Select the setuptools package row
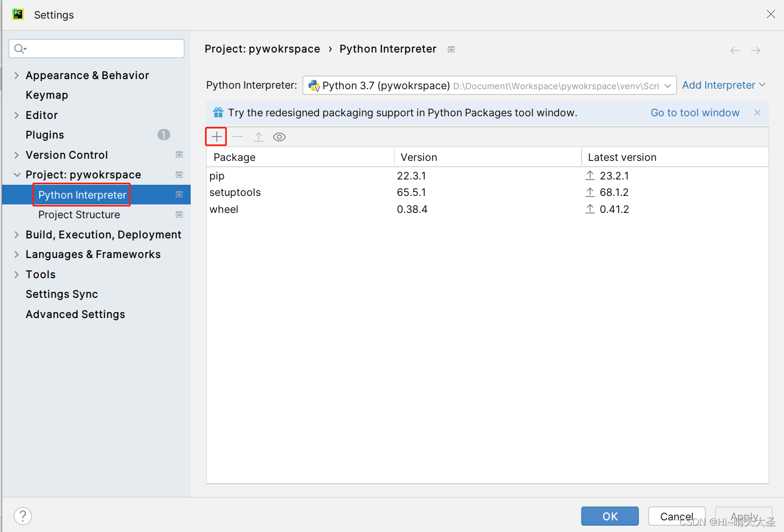784x532 pixels. (x=487, y=192)
